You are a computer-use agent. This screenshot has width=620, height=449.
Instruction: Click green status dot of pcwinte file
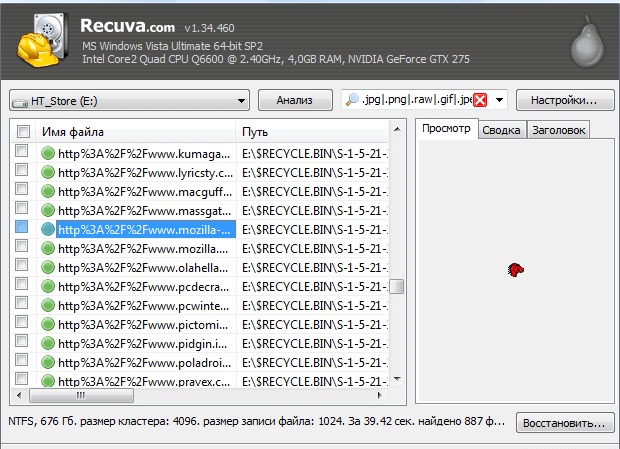[x=48, y=305]
